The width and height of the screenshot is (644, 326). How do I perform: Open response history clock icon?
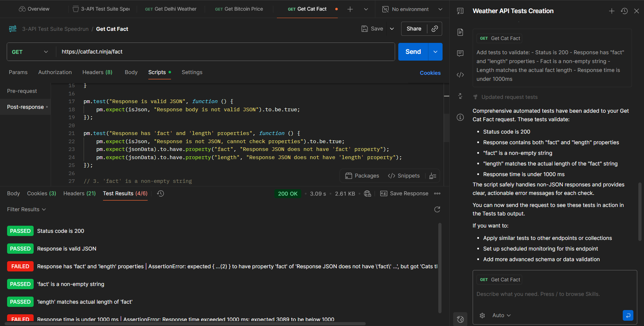(x=160, y=193)
